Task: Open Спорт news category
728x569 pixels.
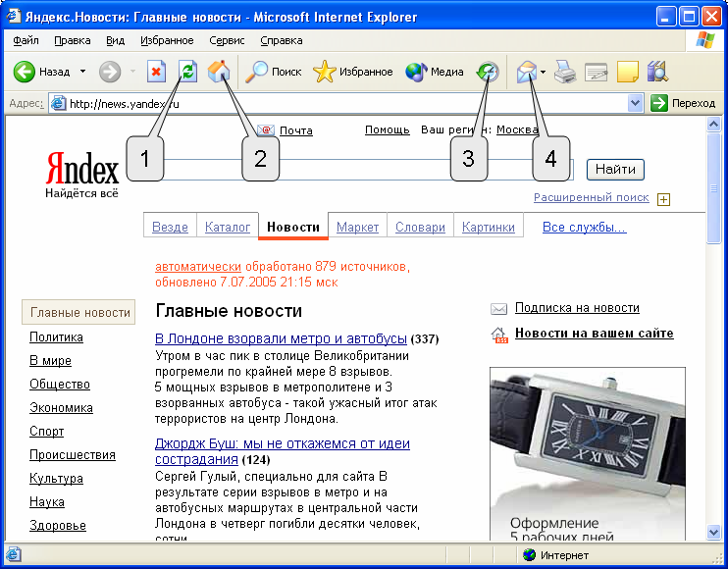Action: coord(46,431)
